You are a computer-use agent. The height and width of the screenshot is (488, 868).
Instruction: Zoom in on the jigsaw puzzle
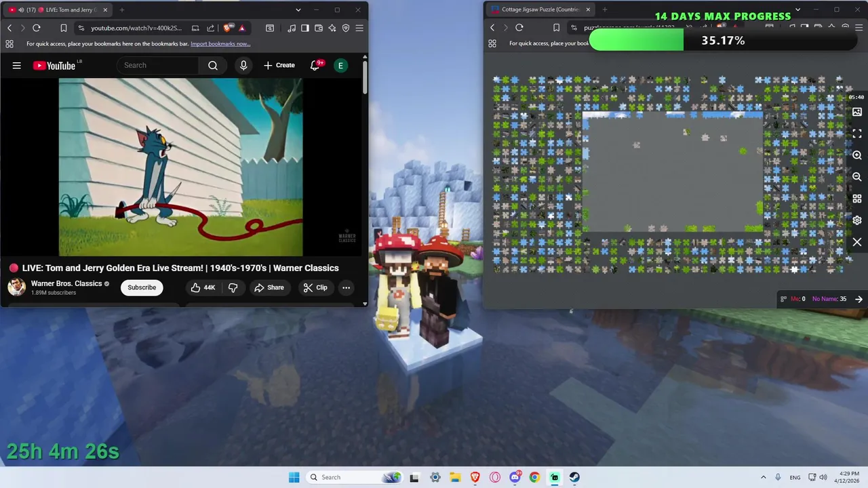pyautogui.click(x=857, y=155)
